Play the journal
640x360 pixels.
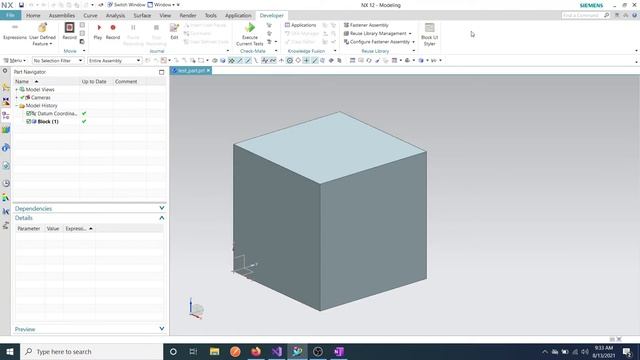click(98, 31)
